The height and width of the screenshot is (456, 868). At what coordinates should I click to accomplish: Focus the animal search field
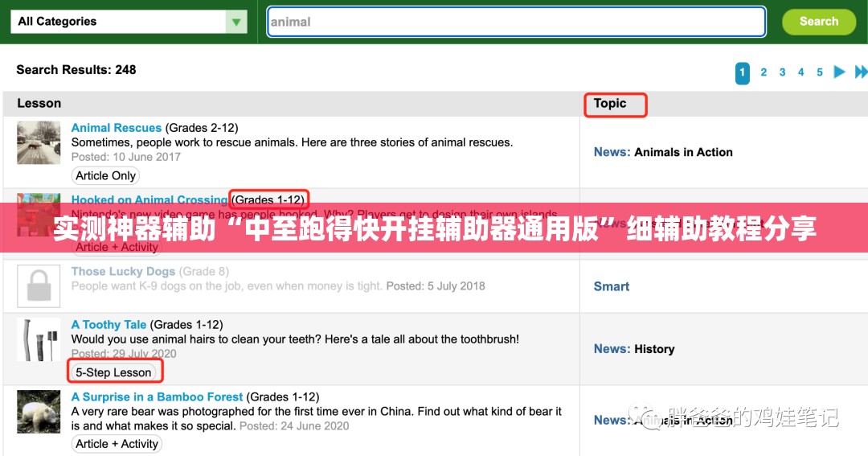tap(516, 22)
